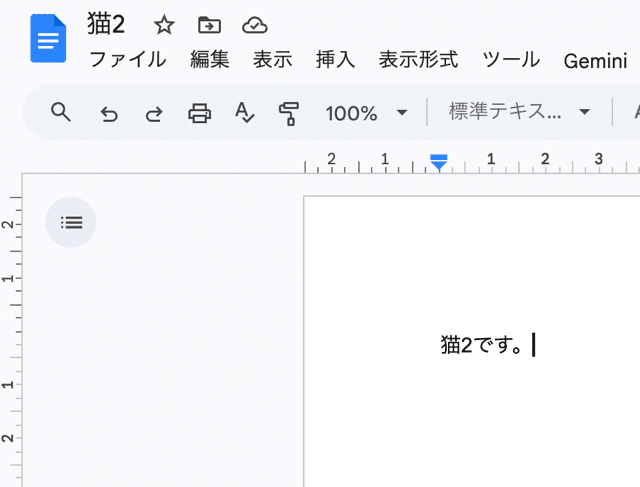Open the 表示形式 menu
The width and height of the screenshot is (640, 487).
pos(418,60)
